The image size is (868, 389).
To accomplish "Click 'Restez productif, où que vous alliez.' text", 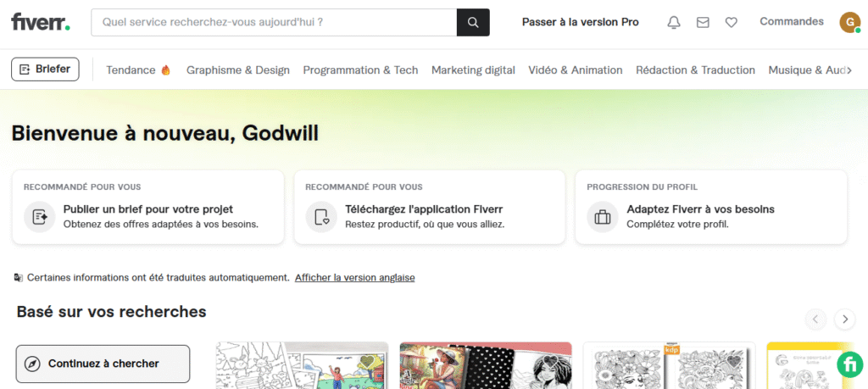I will [x=425, y=225].
